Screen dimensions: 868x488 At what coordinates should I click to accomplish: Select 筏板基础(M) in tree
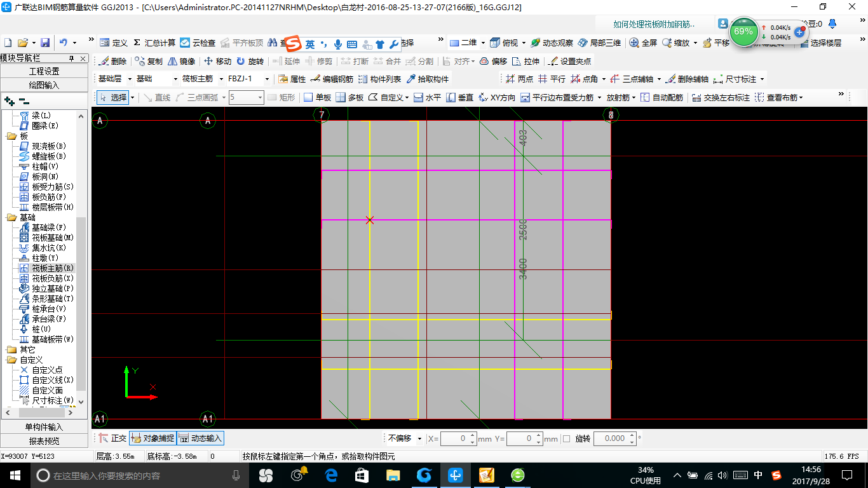coord(53,238)
